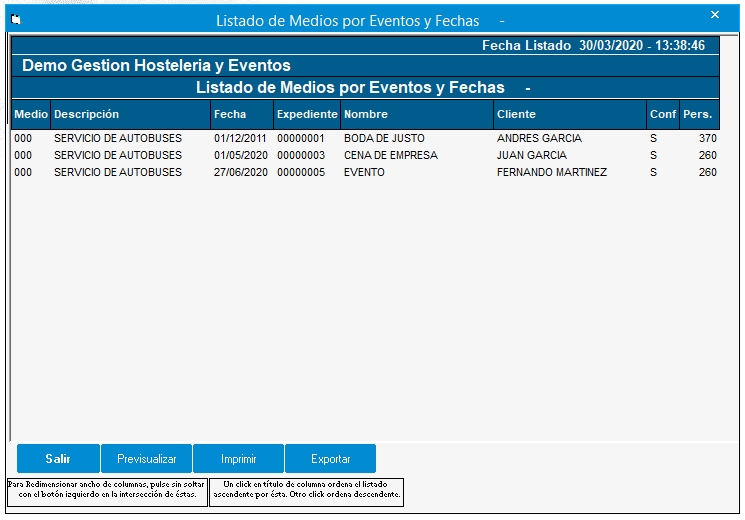Sort by the Pers. column header
Viewport: 745px width, 520px height.
(698, 114)
